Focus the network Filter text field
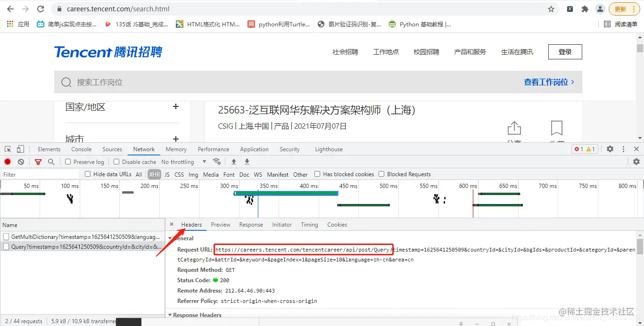Image resolution: width=644 pixels, height=326 pixels. tap(40, 174)
